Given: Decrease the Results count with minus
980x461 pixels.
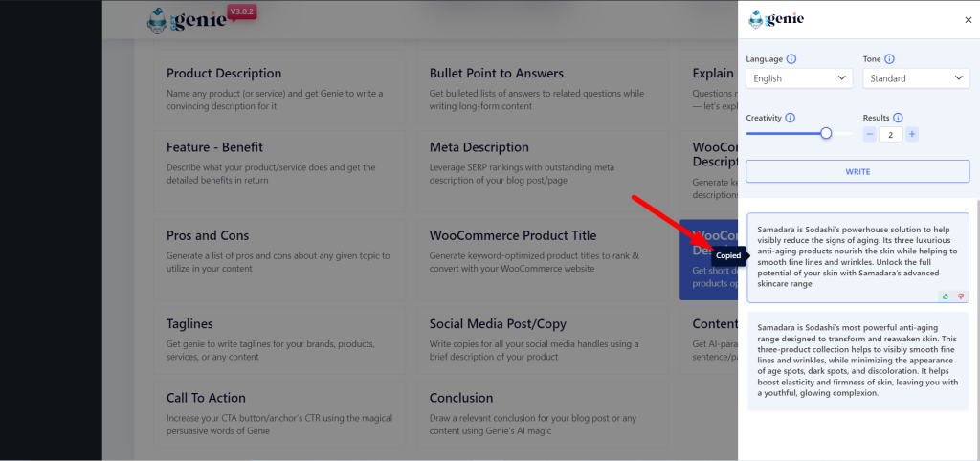Looking at the screenshot, I should click(x=869, y=134).
